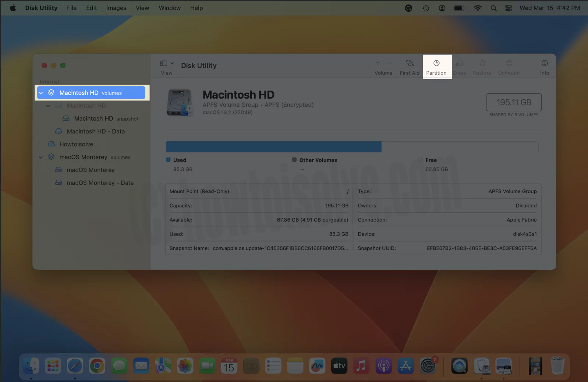Open View options dropdown chevron
588x382 pixels.
pyautogui.click(x=172, y=63)
